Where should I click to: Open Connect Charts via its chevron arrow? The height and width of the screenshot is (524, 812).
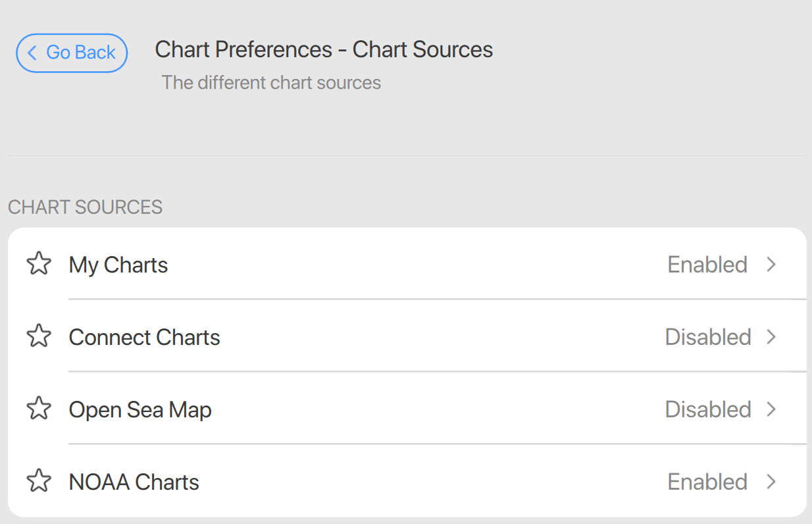(x=772, y=336)
